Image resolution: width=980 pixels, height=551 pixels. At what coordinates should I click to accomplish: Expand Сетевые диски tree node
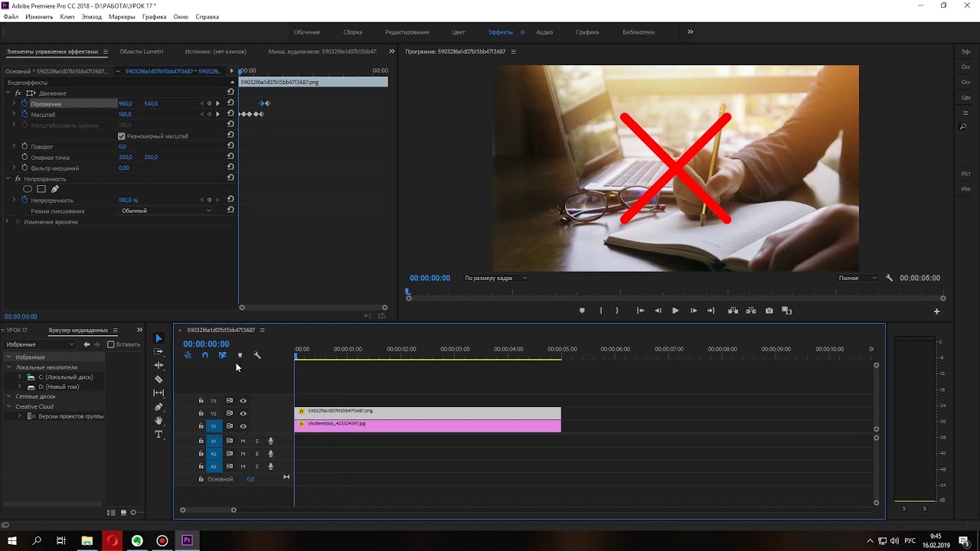coord(8,396)
